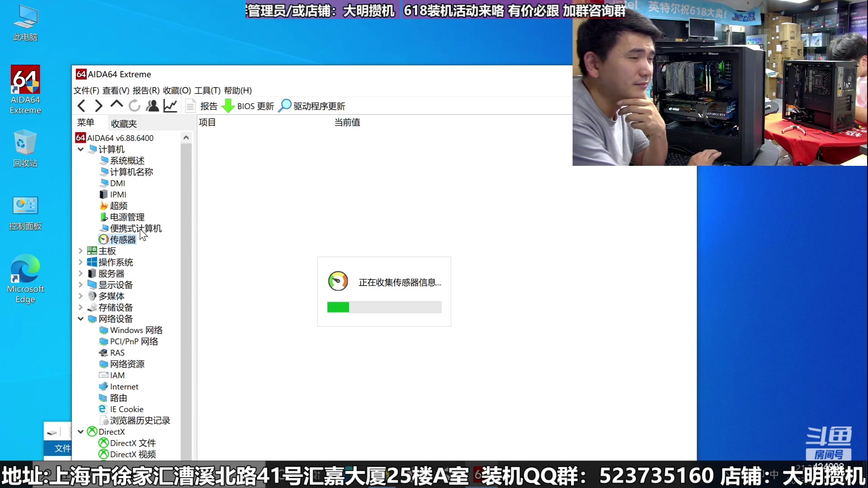
Task: Click the user profile icon in toolbar
Action: click(153, 106)
